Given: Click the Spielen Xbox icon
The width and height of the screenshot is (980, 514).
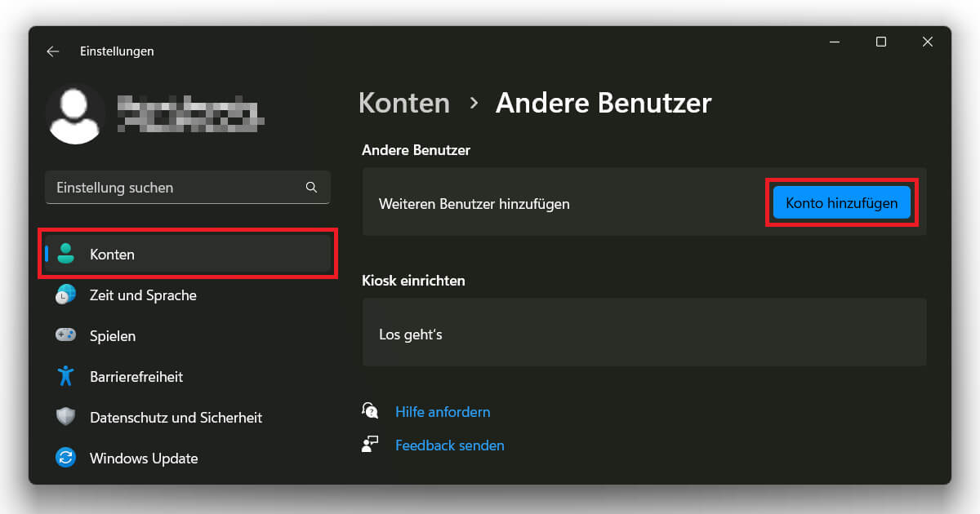Looking at the screenshot, I should point(65,335).
